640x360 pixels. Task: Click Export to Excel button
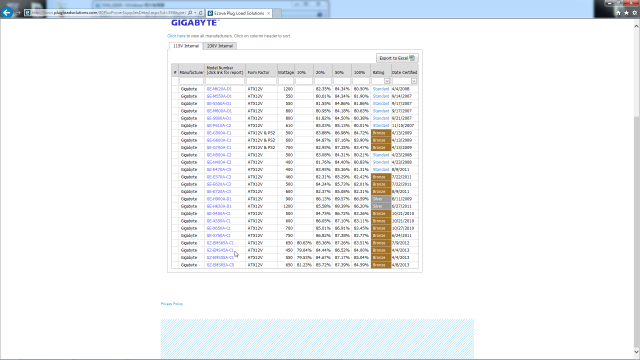[397, 58]
